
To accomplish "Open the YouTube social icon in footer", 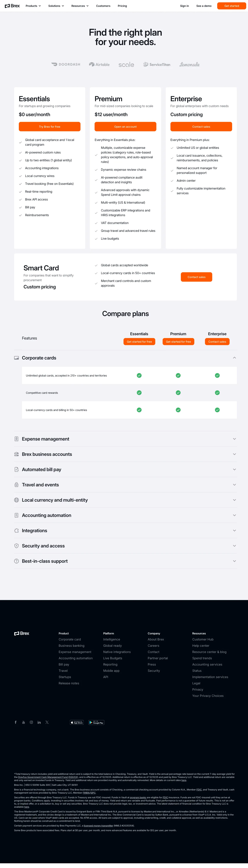I will [x=24, y=722].
